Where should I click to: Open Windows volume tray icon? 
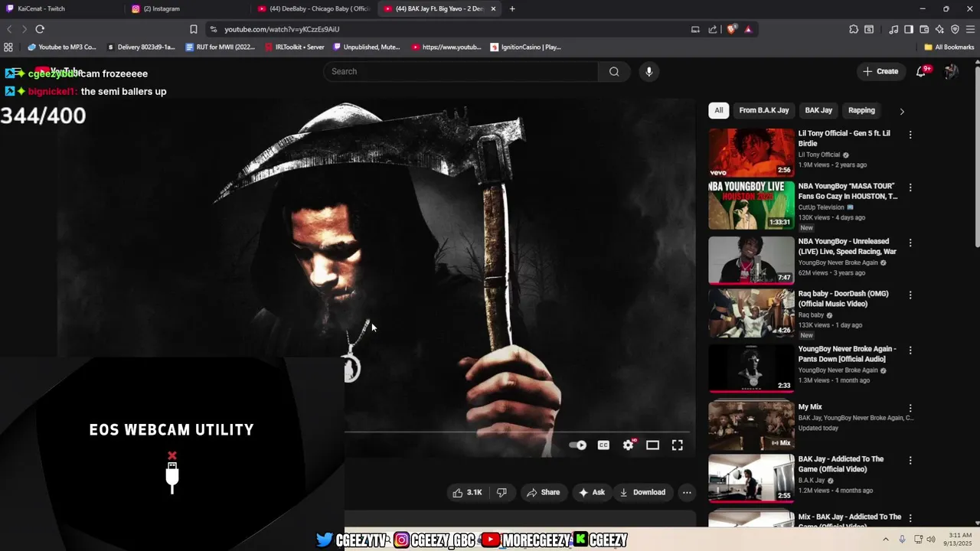click(x=931, y=540)
